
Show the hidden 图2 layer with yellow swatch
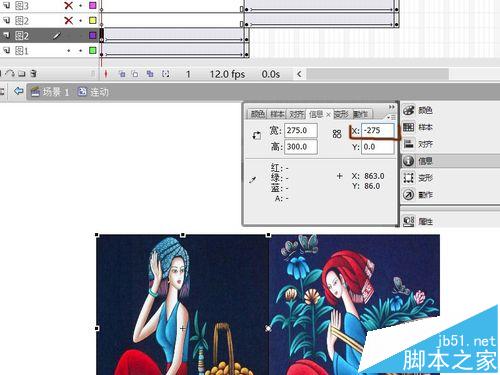click(x=68, y=20)
